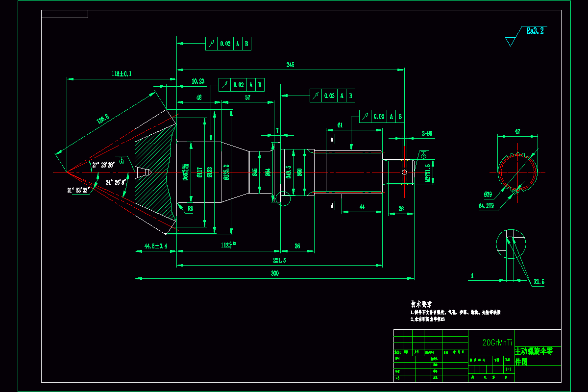Select the "Φ45" neck diameter dimension
Viewport: 588px width, 392px height.
pyautogui.click(x=255, y=171)
